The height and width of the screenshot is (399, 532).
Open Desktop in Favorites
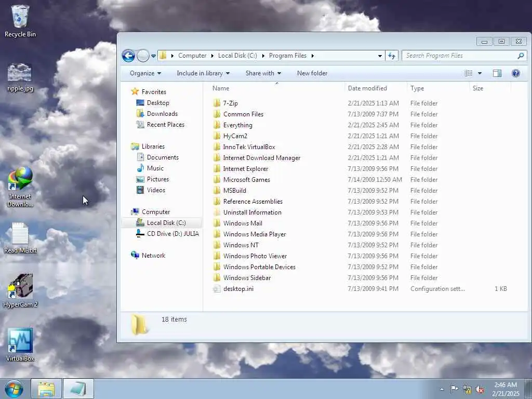(158, 103)
